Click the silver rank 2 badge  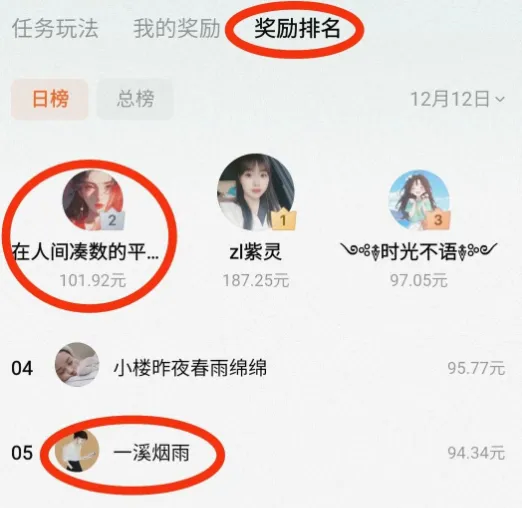coord(112,220)
